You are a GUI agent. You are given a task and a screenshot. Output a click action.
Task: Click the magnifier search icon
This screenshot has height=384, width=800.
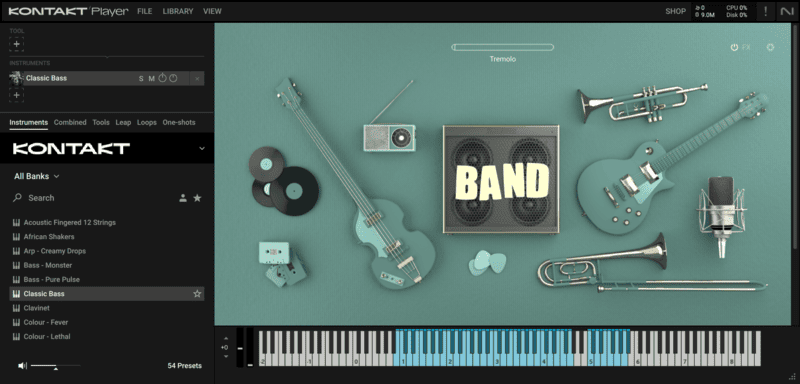coord(17,197)
